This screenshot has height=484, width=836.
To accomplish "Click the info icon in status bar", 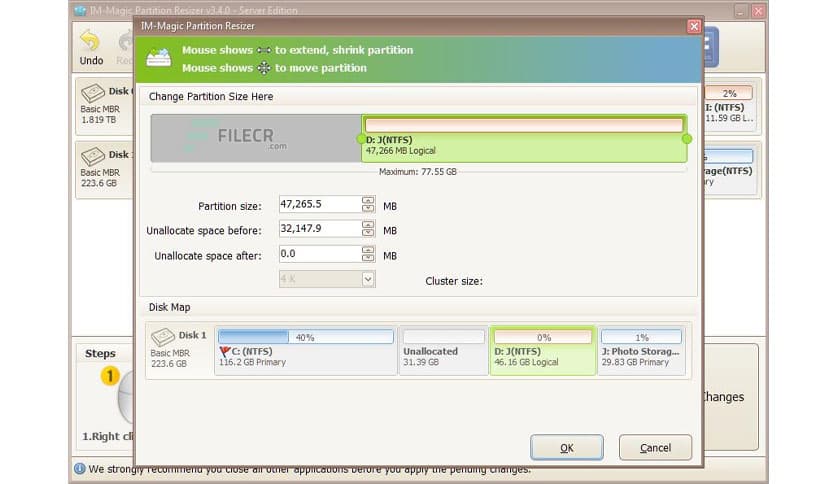I will point(79,469).
